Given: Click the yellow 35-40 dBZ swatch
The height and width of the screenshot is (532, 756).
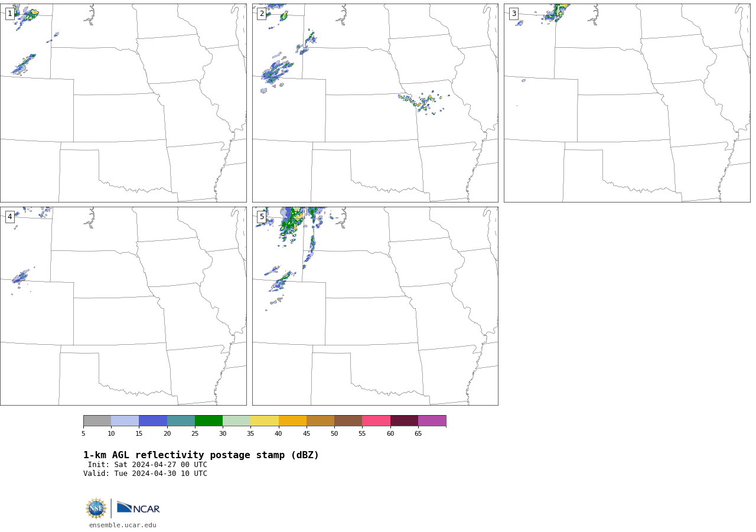Looking at the screenshot, I should (265, 421).
